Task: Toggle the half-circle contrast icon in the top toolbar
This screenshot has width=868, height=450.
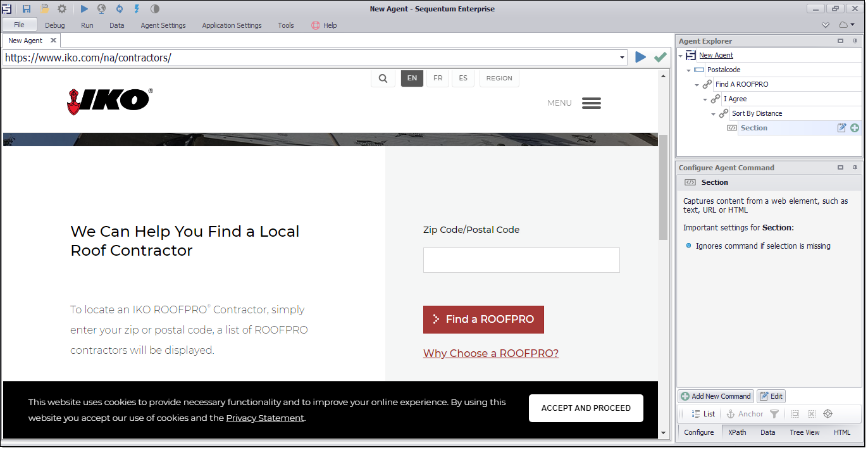Action: [155, 9]
